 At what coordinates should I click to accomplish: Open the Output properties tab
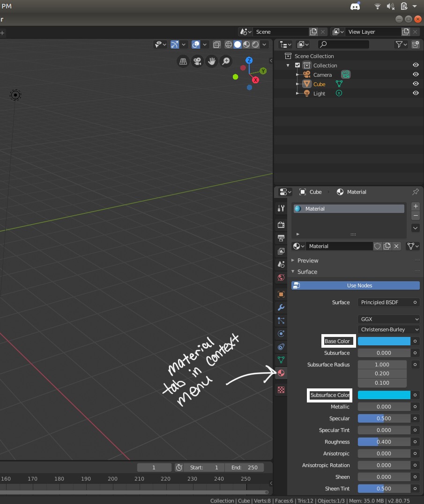(x=281, y=238)
